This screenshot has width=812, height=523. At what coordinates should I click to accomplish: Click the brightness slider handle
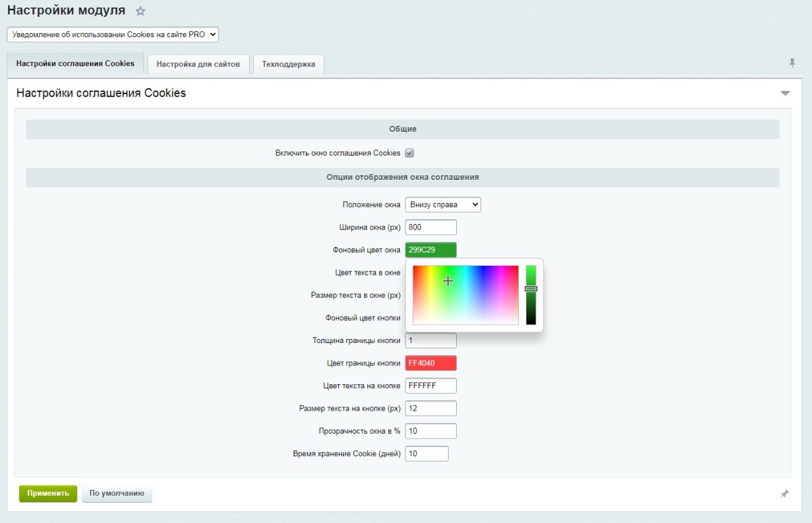point(531,289)
